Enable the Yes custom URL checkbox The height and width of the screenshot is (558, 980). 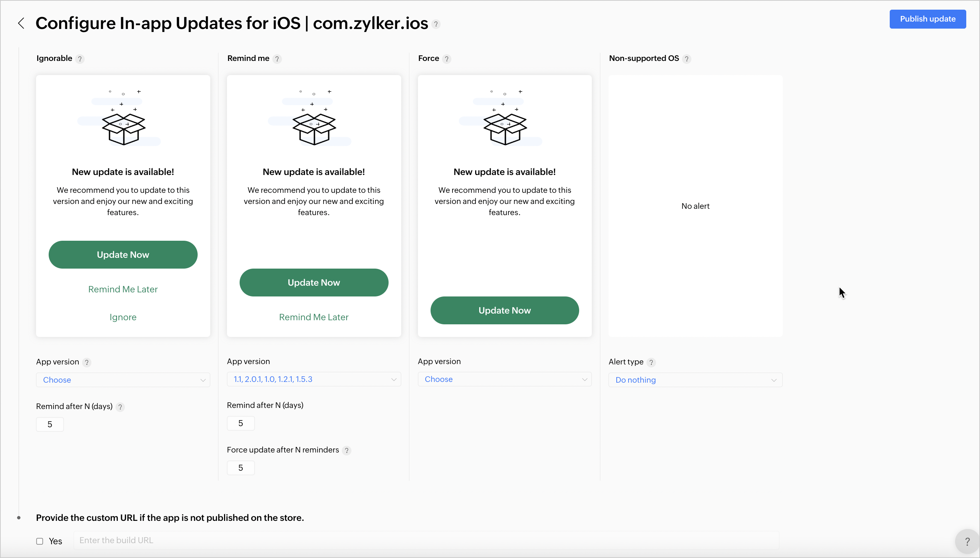click(40, 541)
